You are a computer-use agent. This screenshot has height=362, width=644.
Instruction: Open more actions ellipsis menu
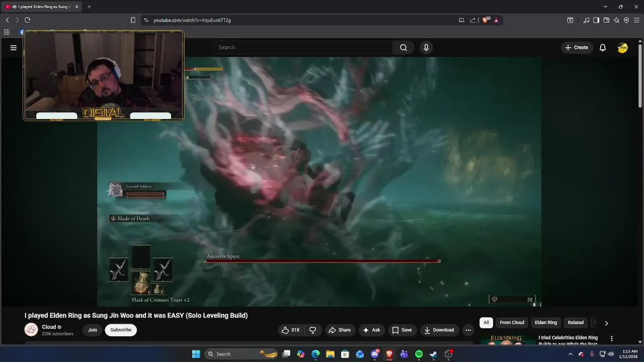click(x=468, y=330)
